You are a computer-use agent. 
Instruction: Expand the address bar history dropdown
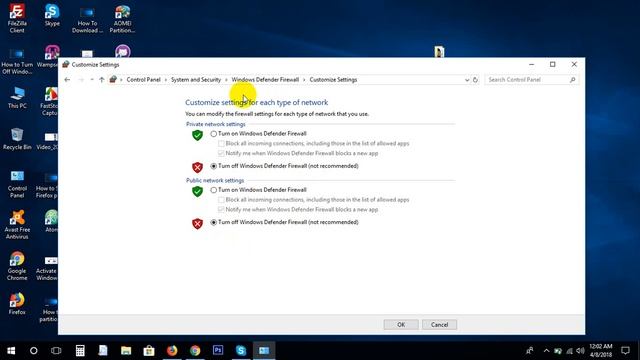click(x=467, y=80)
